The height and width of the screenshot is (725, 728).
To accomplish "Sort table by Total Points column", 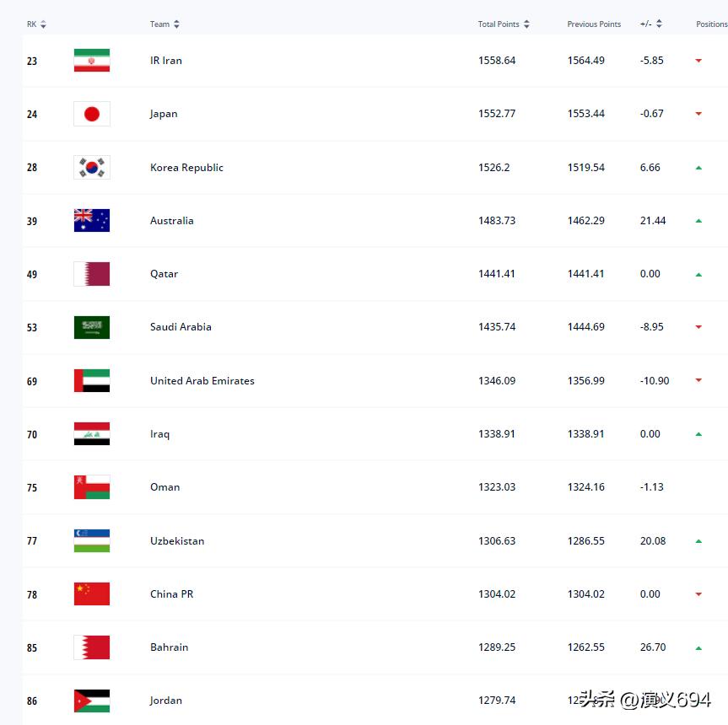I will tap(502, 24).
